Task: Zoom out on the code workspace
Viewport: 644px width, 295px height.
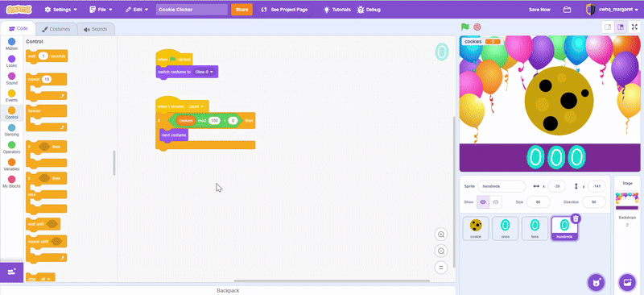Action: pos(441,251)
